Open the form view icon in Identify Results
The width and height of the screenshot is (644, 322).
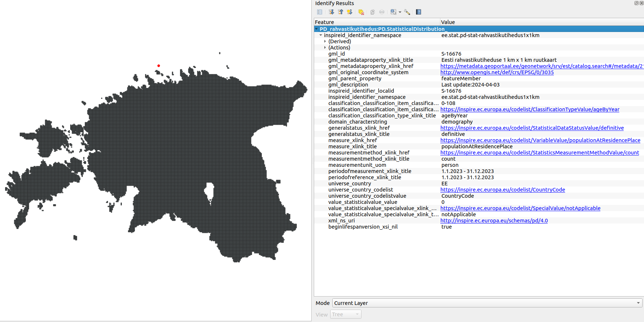click(320, 12)
